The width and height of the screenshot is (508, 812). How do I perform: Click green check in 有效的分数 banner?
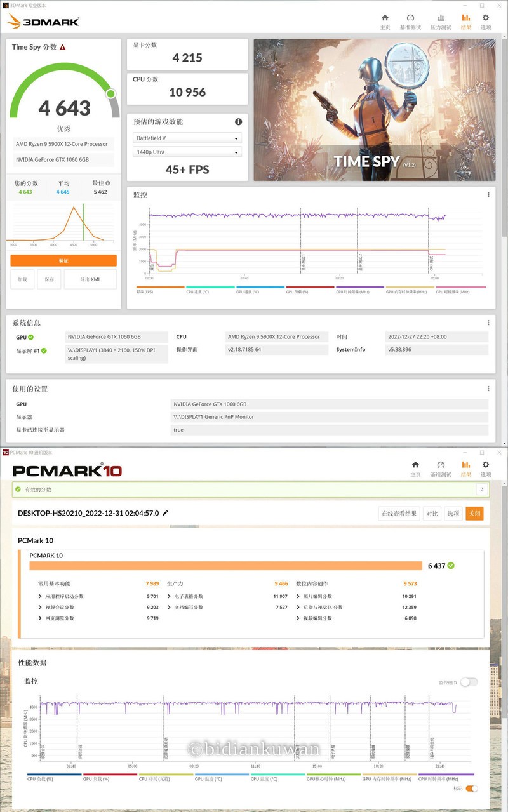18,489
